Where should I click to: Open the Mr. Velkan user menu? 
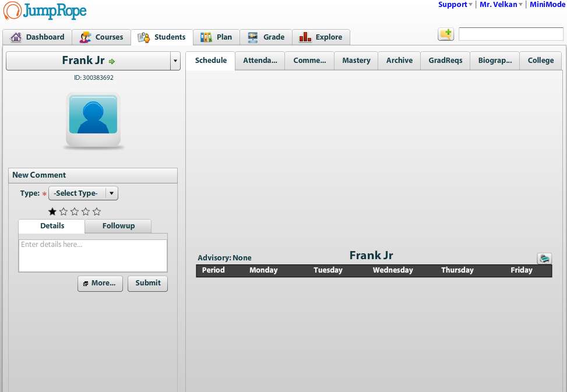501,4
